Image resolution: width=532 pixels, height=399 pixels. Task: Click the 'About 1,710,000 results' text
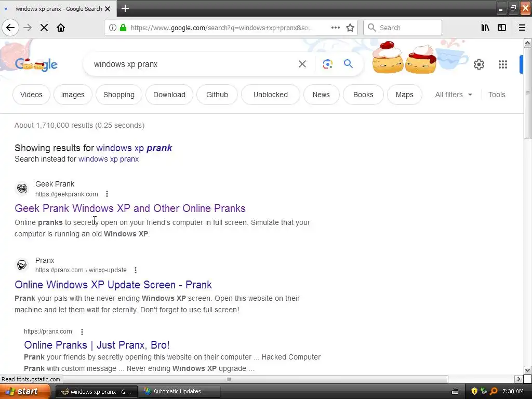[79, 125]
